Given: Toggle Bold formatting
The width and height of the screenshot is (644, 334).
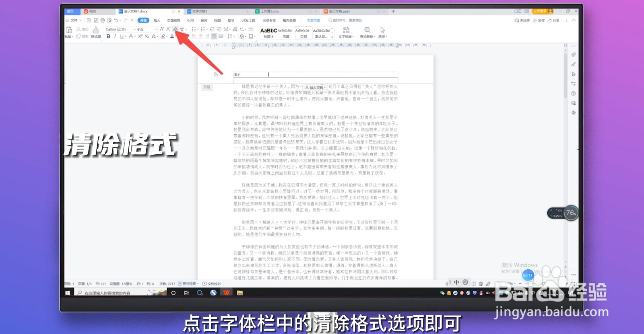Looking at the screenshot, I should point(108,36).
